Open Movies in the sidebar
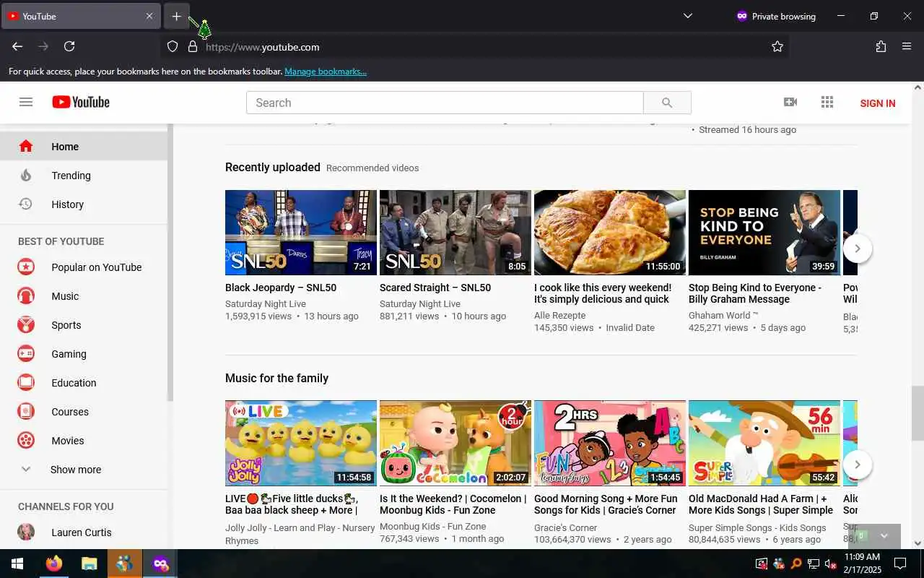Screen dimensions: 924x578 tap(84, 441)
